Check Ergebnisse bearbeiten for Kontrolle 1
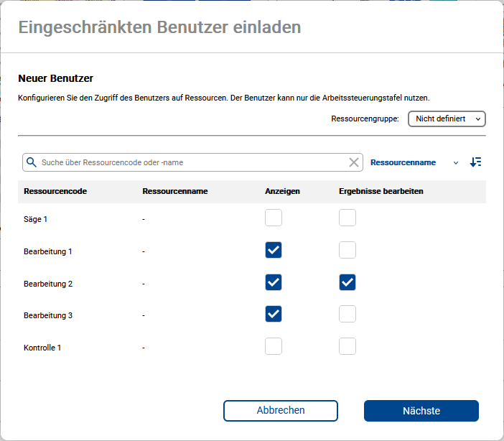504x441 pixels. point(347,346)
